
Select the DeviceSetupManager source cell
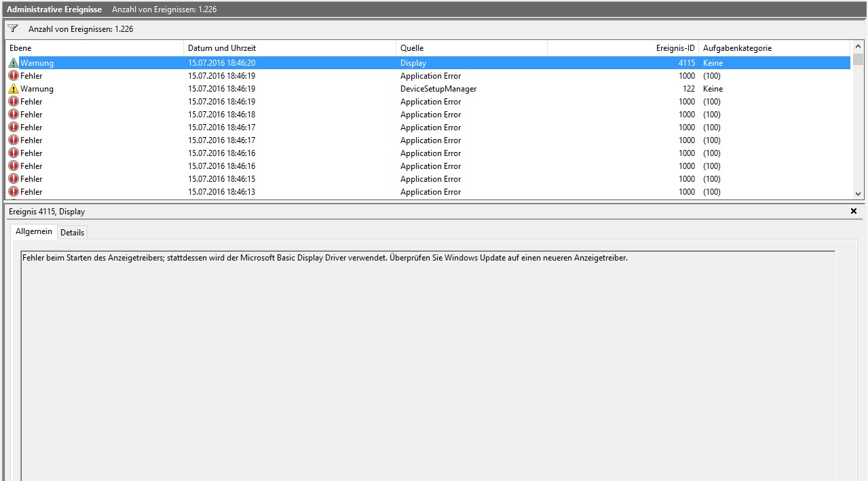pyautogui.click(x=438, y=89)
